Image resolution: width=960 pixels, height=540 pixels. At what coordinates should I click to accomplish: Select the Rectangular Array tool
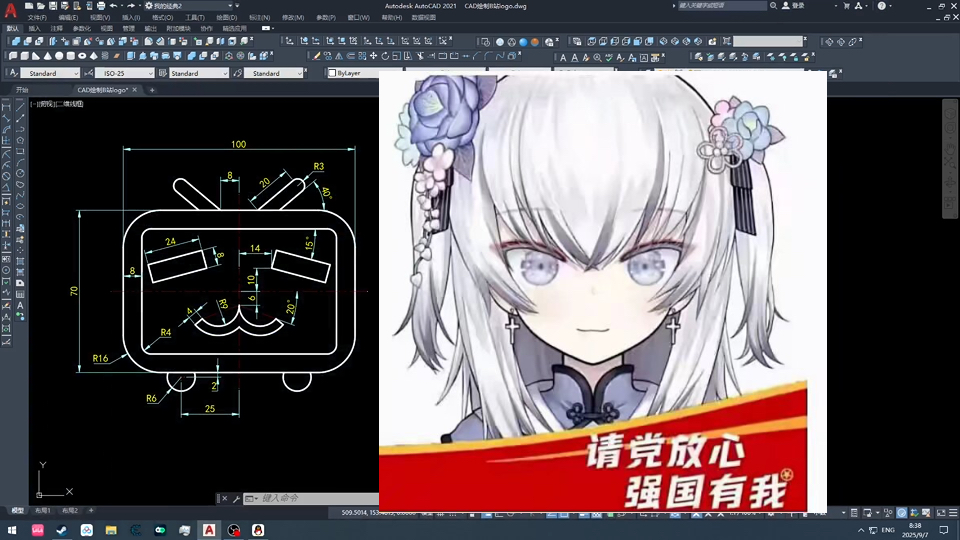coord(362,56)
